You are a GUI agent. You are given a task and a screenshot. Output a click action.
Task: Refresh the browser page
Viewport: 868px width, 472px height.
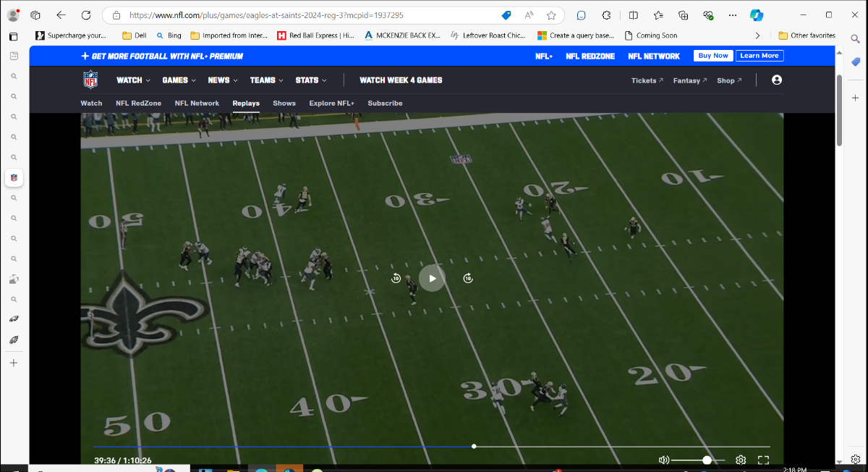click(x=86, y=15)
